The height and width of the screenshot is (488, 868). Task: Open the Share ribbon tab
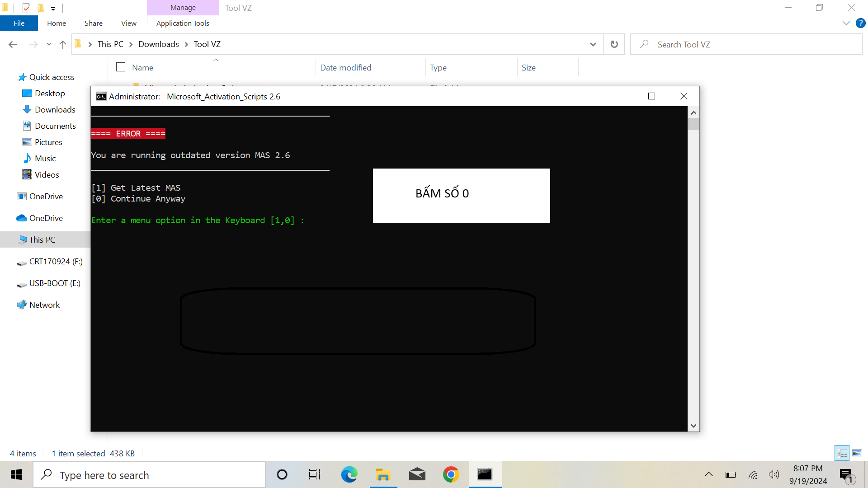click(x=94, y=23)
